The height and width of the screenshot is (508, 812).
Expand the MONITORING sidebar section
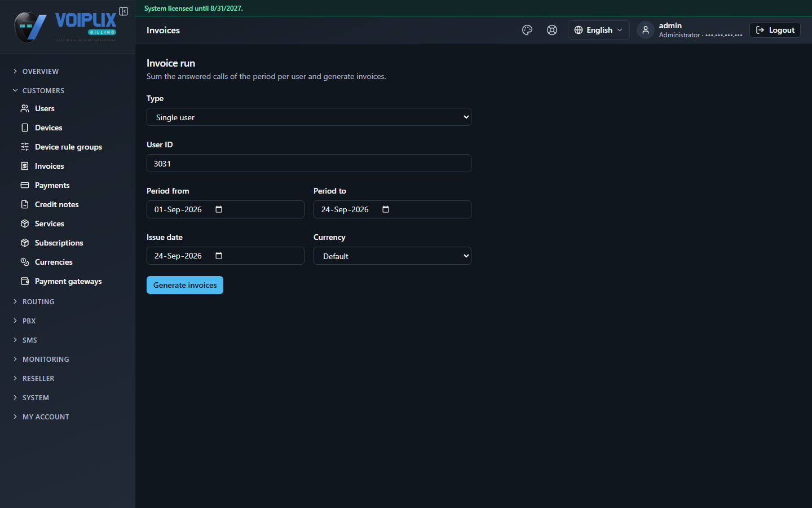pos(46,360)
